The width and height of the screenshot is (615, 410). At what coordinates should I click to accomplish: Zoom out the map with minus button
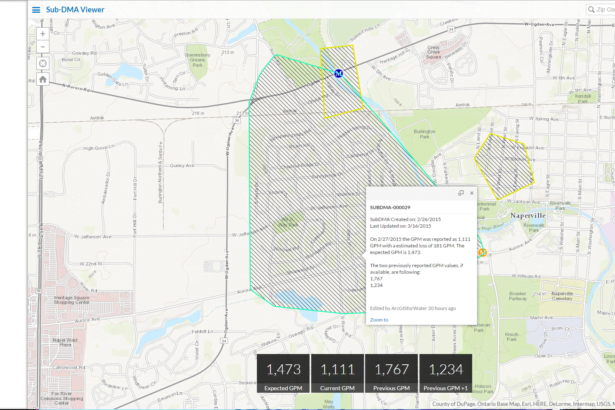[42, 47]
